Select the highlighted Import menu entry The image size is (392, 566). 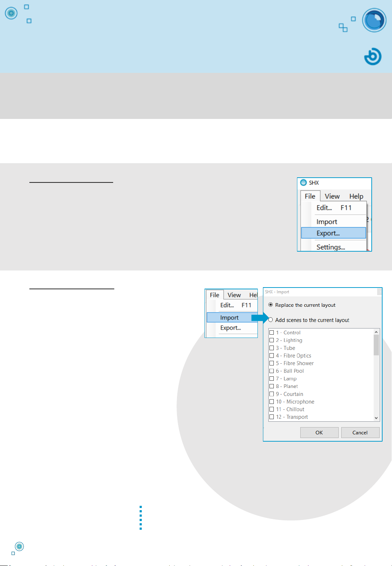click(232, 318)
